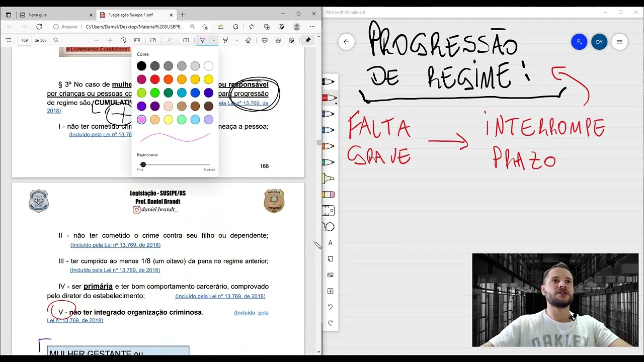Open the Whiteboard hamburger menu
This screenshot has width=644, height=362.
click(x=619, y=42)
